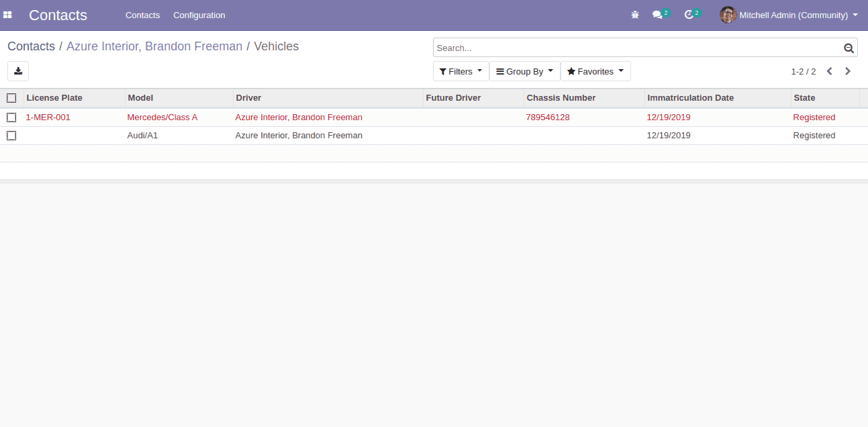Open the Contacts top menu item
The image size is (868, 427).
pyautogui.click(x=142, y=15)
